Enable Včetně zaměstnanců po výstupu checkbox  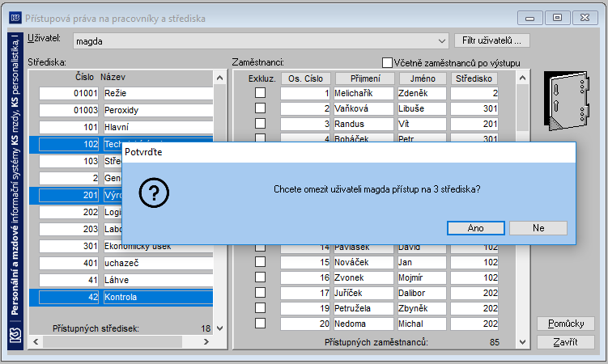coord(387,63)
